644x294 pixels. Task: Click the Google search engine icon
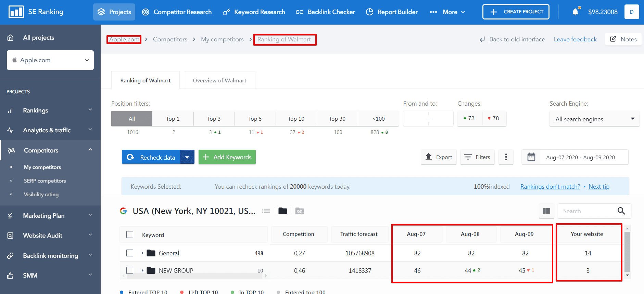tap(123, 211)
